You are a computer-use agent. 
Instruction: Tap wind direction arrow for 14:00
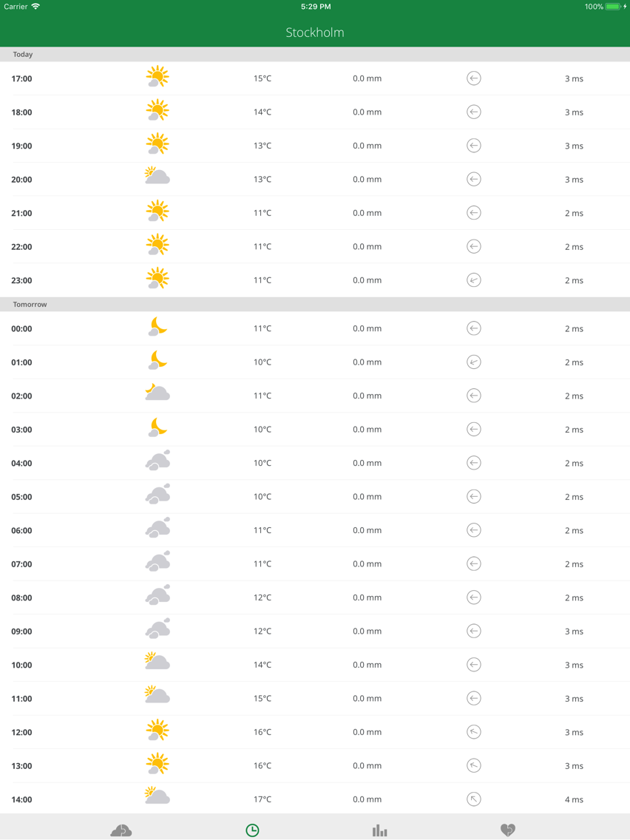click(x=474, y=799)
